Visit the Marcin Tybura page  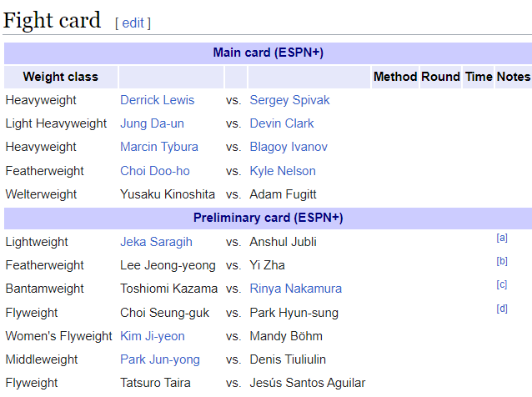tap(159, 147)
